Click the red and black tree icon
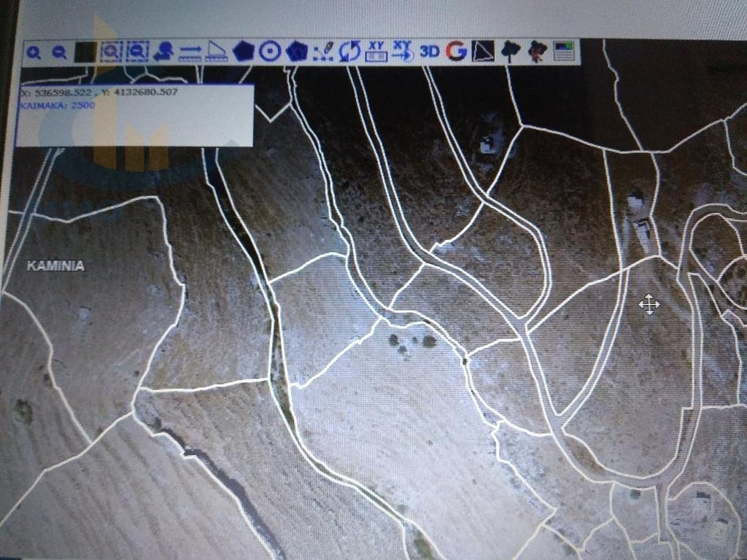Screen dimensions: 747x560 (x=538, y=51)
